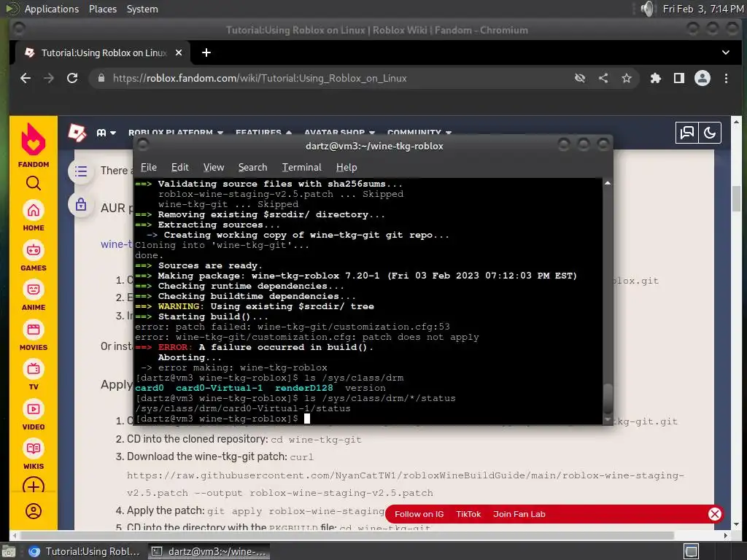Open the terminal Edit menu
Screen dimensions: 747x560
coord(179,167)
